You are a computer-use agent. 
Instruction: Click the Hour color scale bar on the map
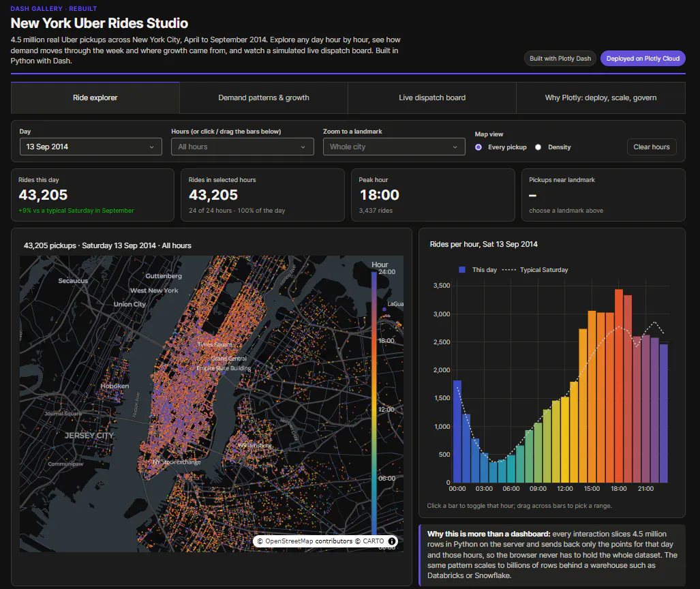click(x=374, y=402)
